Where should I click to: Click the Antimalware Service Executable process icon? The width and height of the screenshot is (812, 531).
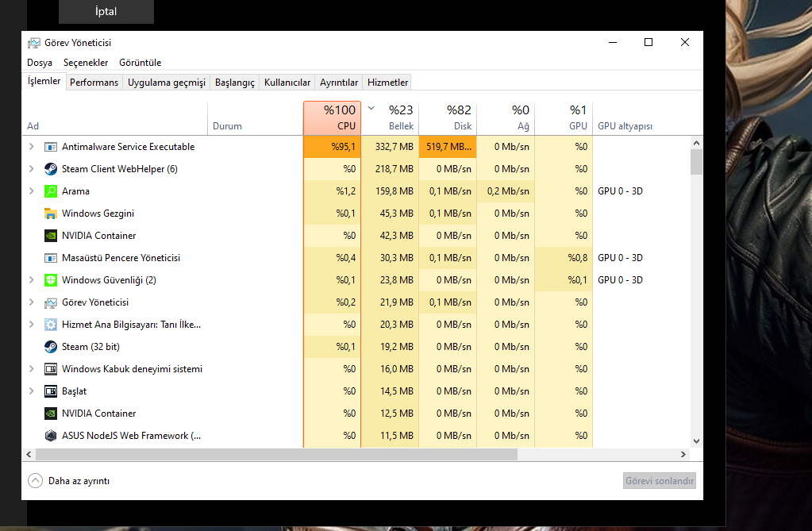coord(50,147)
